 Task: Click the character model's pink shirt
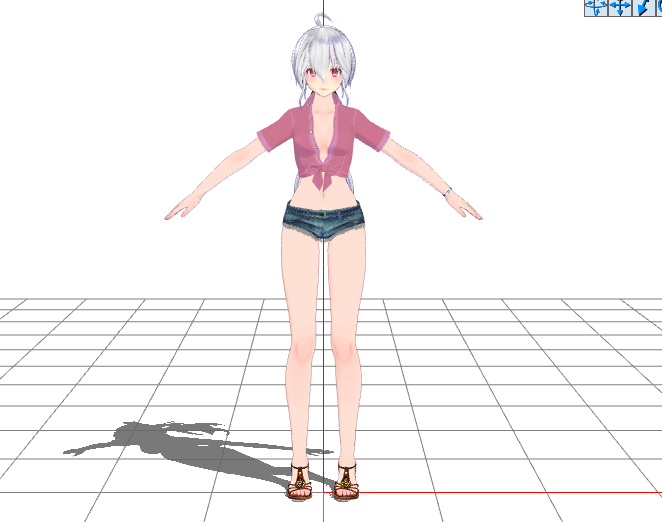tap(323, 141)
